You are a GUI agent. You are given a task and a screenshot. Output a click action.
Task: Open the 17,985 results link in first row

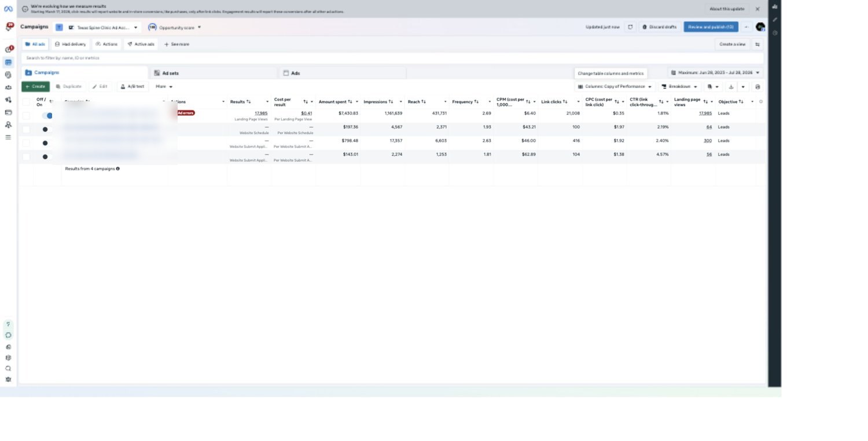coord(261,113)
